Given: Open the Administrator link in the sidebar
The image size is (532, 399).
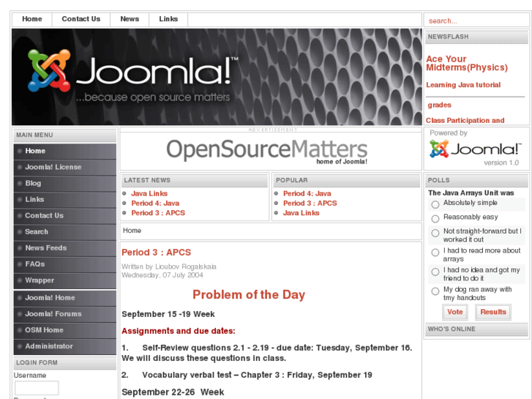Looking at the screenshot, I should pos(65,346).
